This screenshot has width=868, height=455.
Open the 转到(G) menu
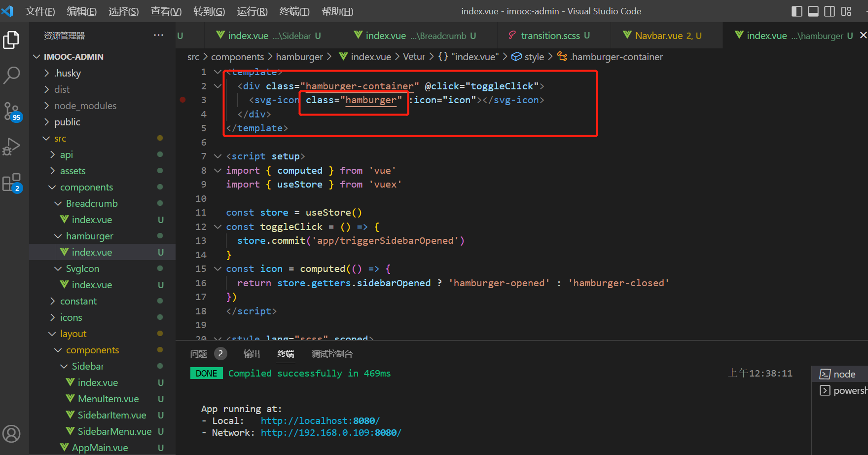point(209,11)
